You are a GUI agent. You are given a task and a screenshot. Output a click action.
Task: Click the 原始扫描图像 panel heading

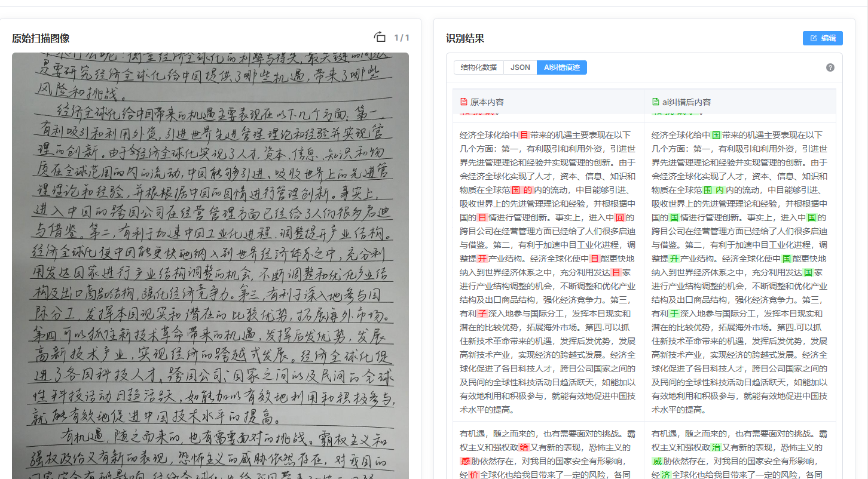coord(41,38)
